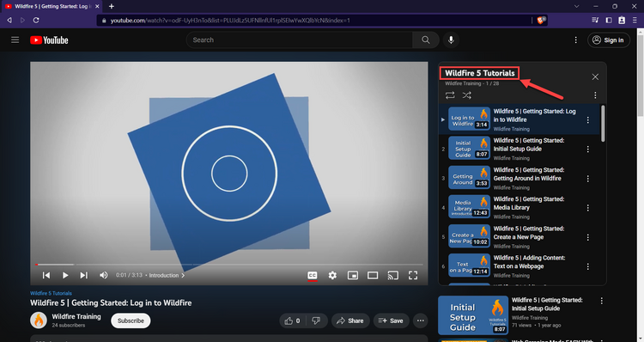644x342 pixels.
Task: Toggle shuffle playlist
Action: [466, 95]
